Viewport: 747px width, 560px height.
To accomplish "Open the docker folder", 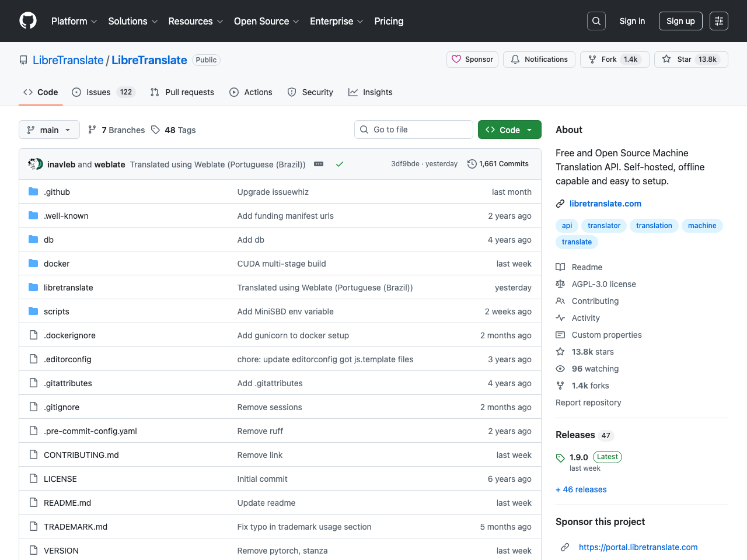I will pos(57,264).
